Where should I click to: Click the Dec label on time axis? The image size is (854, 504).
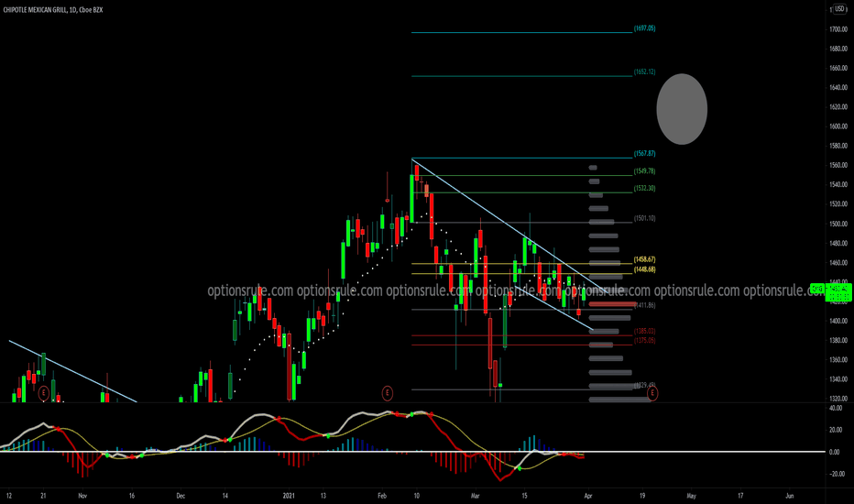pos(181,496)
